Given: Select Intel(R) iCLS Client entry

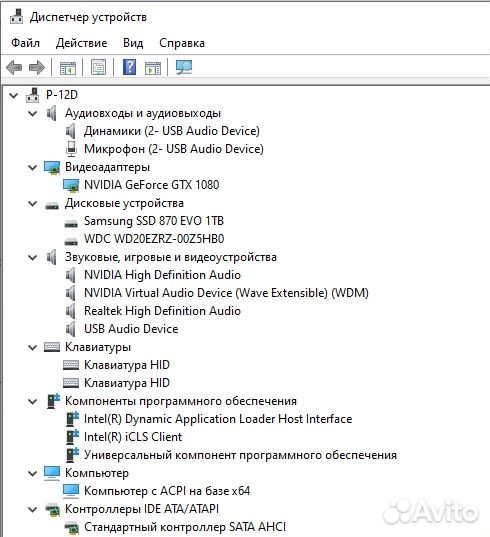Looking at the screenshot, I should (133, 437).
